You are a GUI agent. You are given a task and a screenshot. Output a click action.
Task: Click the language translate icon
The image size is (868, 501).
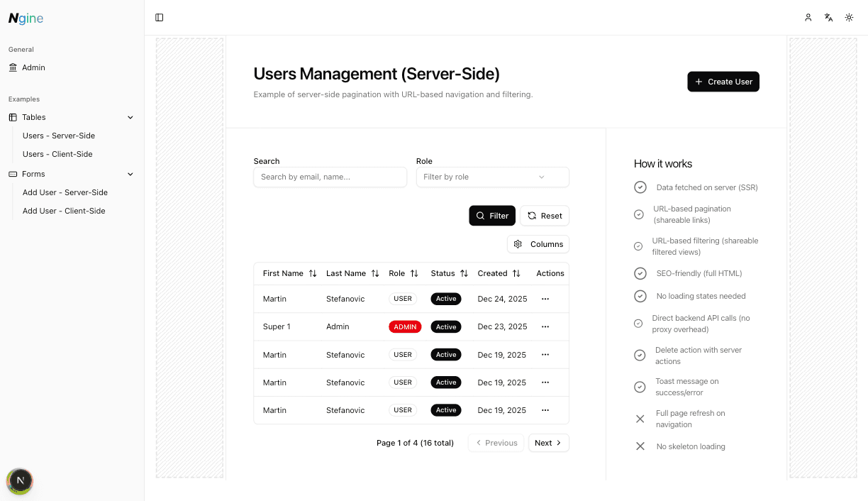pyautogui.click(x=828, y=18)
